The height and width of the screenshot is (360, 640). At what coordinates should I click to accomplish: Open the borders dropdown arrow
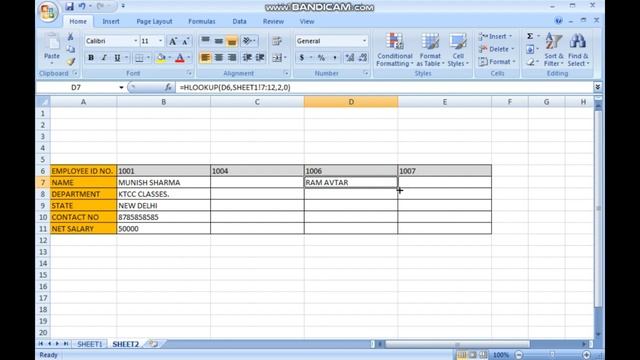[148, 58]
